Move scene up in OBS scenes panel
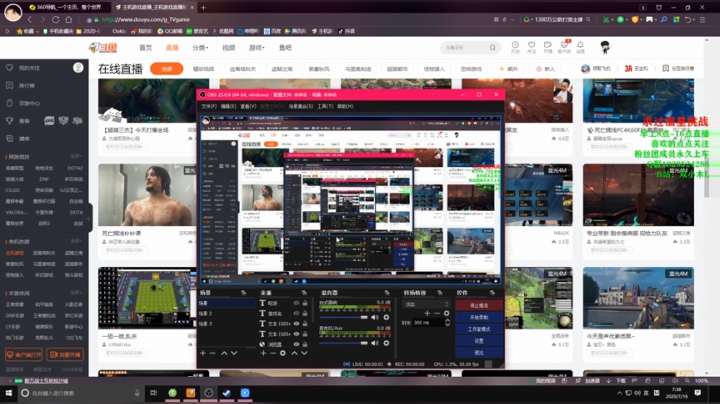Viewport: 720px width, 404px height. 224,353
